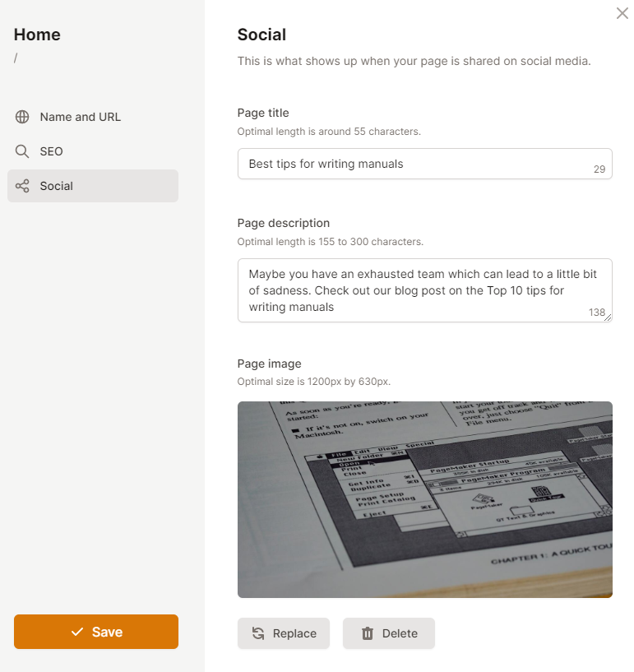634x672 pixels.
Task: Click the description character counter showing 138
Action: click(596, 313)
